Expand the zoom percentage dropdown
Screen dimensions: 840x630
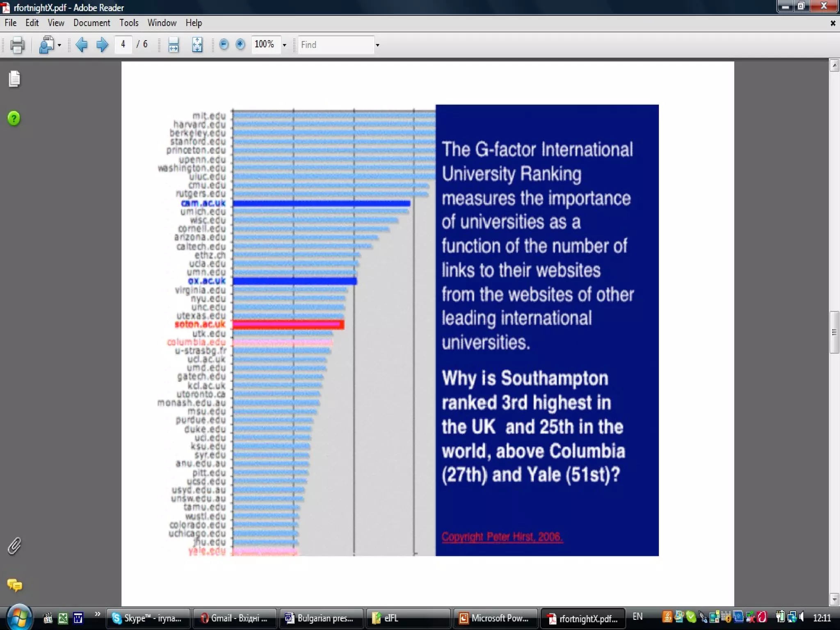click(x=284, y=45)
